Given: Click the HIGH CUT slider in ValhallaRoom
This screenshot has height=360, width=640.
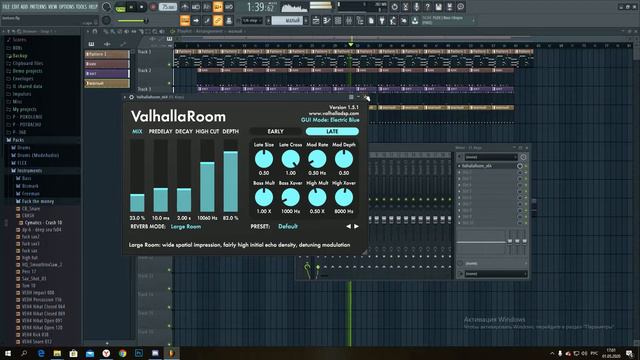Looking at the screenshot, I should point(207,176).
